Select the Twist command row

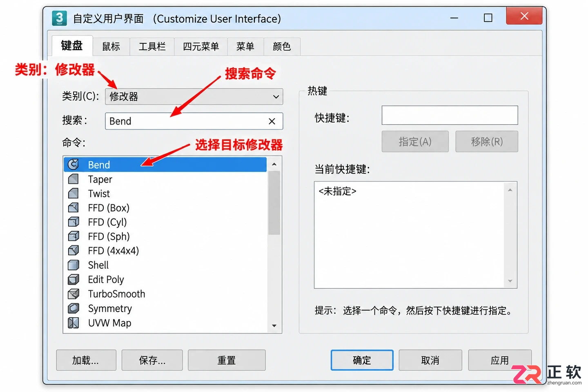tap(165, 193)
